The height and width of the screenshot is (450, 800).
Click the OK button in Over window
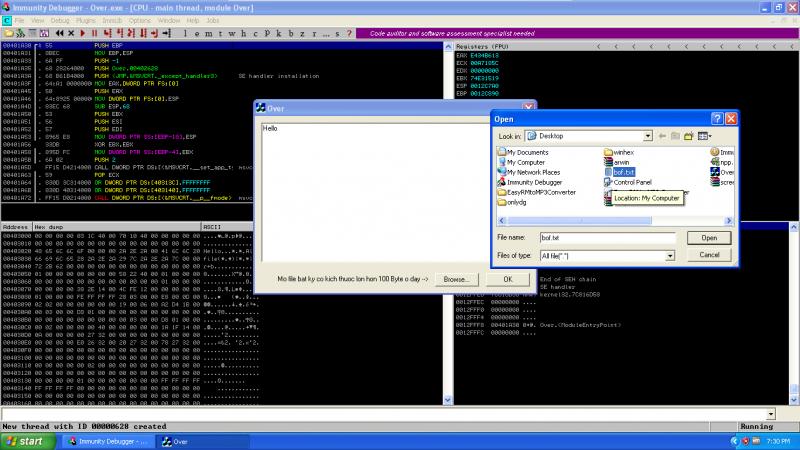click(508, 280)
